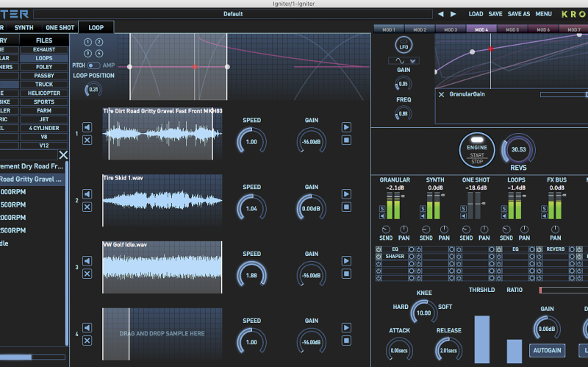This screenshot has width=588, height=367.
Task: Click the play icon for loop slot 4
Action: pyautogui.click(x=346, y=327)
